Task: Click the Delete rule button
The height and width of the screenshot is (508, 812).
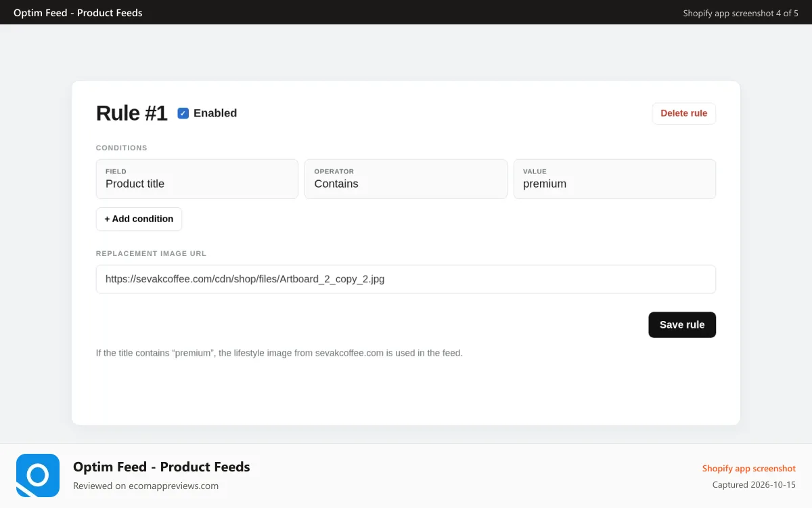Action: [x=683, y=113]
